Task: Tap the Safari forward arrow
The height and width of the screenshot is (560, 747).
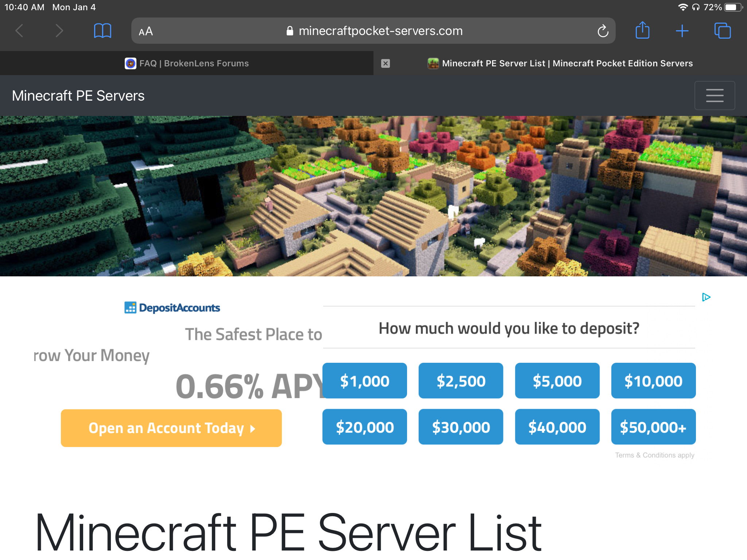Action: (x=59, y=31)
